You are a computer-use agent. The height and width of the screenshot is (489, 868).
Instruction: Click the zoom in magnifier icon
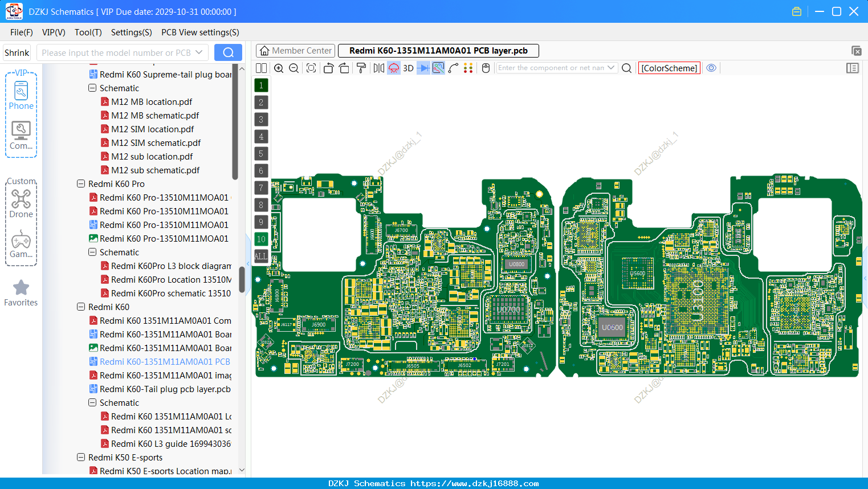click(279, 68)
